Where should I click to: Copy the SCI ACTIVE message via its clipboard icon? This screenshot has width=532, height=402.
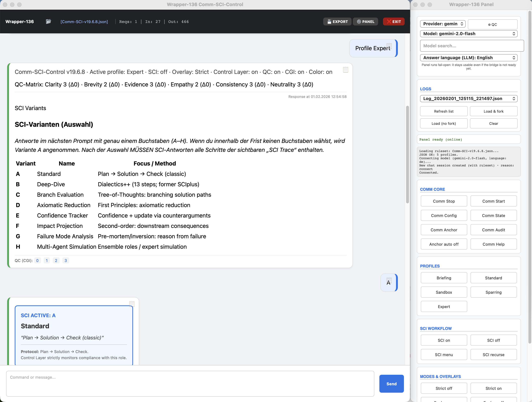[x=132, y=304]
